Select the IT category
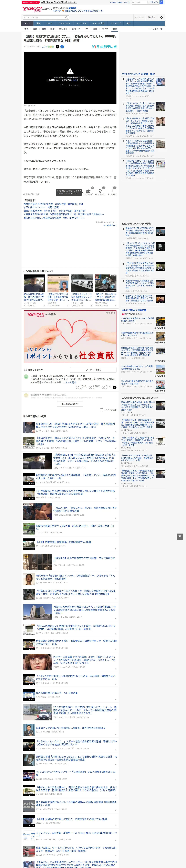 86,29
